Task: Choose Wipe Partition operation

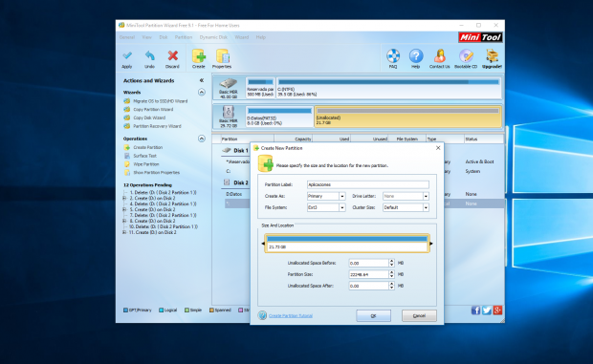Action: pos(146,164)
